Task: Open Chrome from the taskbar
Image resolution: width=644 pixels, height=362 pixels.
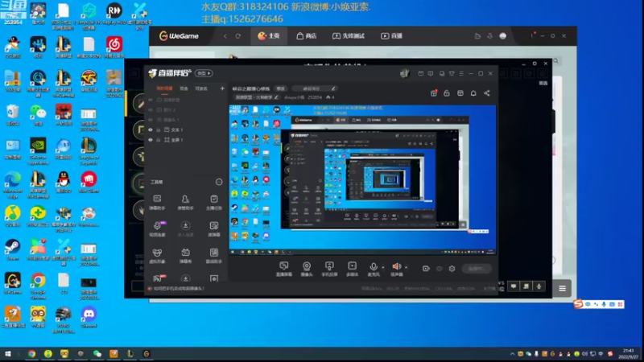Action: (x=31, y=353)
